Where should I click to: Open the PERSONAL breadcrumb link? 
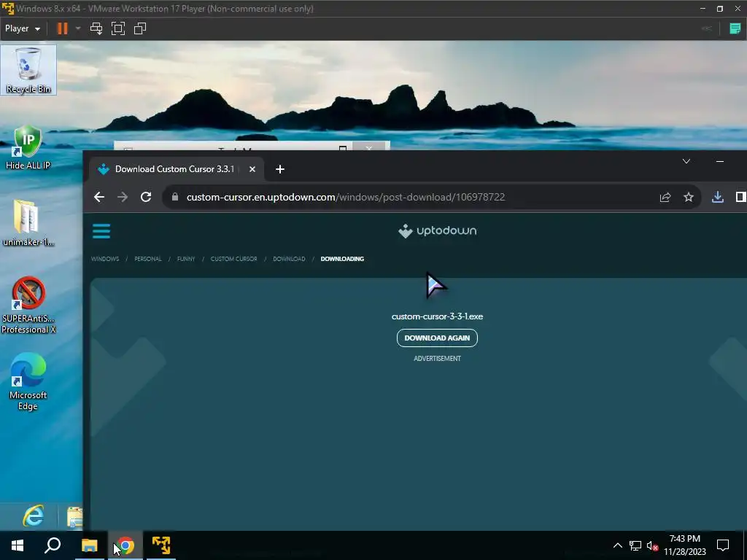pyautogui.click(x=147, y=259)
